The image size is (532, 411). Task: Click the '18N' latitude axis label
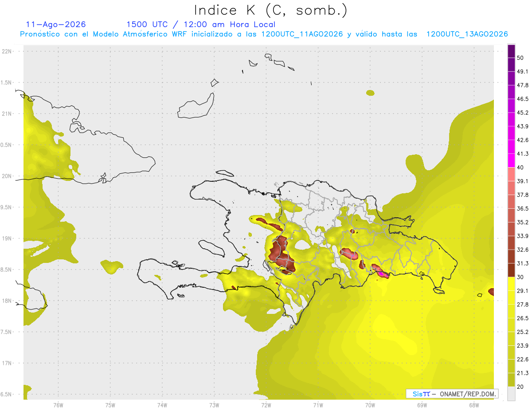(x=7, y=301)
